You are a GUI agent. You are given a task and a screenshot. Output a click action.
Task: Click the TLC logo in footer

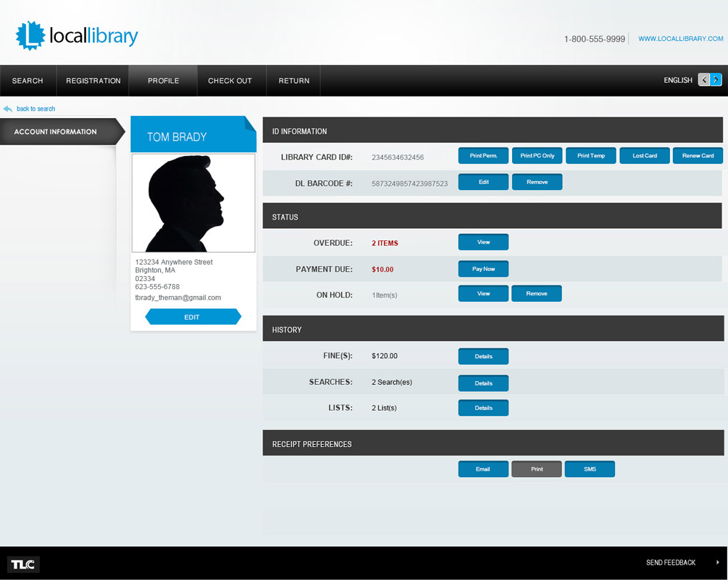click(x=23, y=564)
